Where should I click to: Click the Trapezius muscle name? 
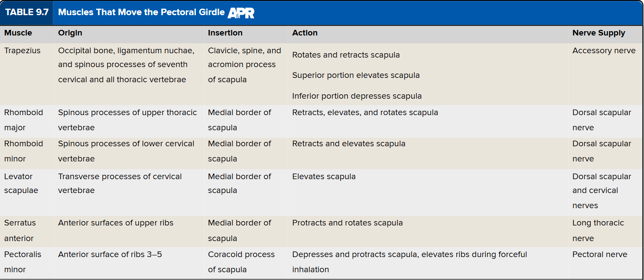tap(23, 51)
